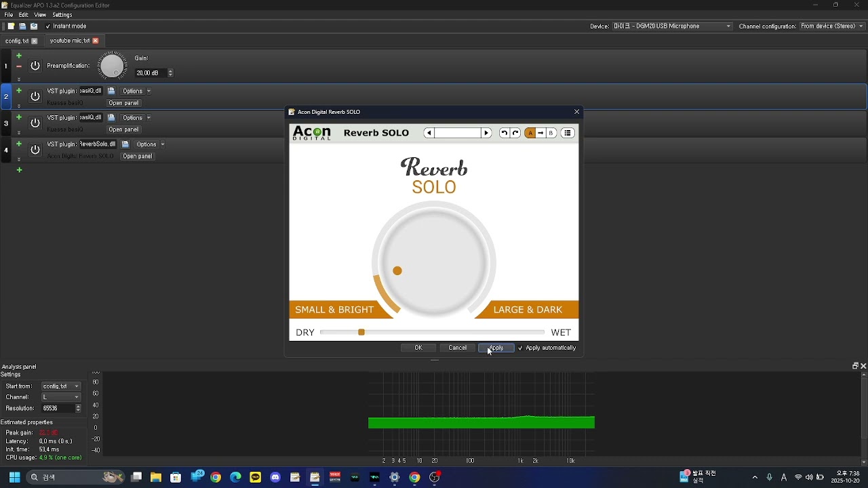Close the config.txt tab
The width and height of the screenshot is (868, 488).
35,41
